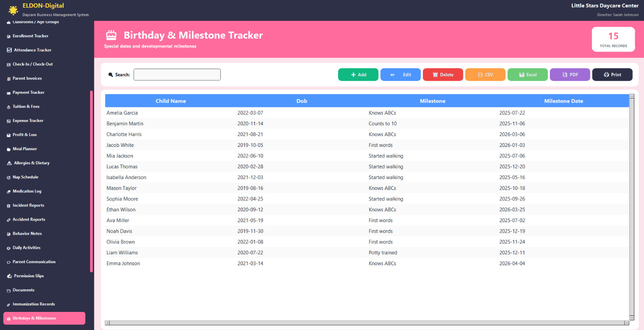Click the Meal Planner sidebar icon
This screenshot has height=330, width=644.
tap(8, 149)
